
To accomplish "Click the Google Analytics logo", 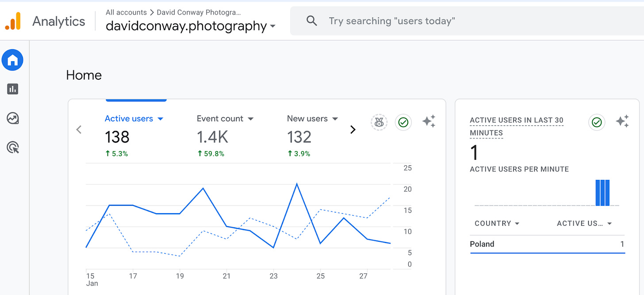I will [13, 21].
